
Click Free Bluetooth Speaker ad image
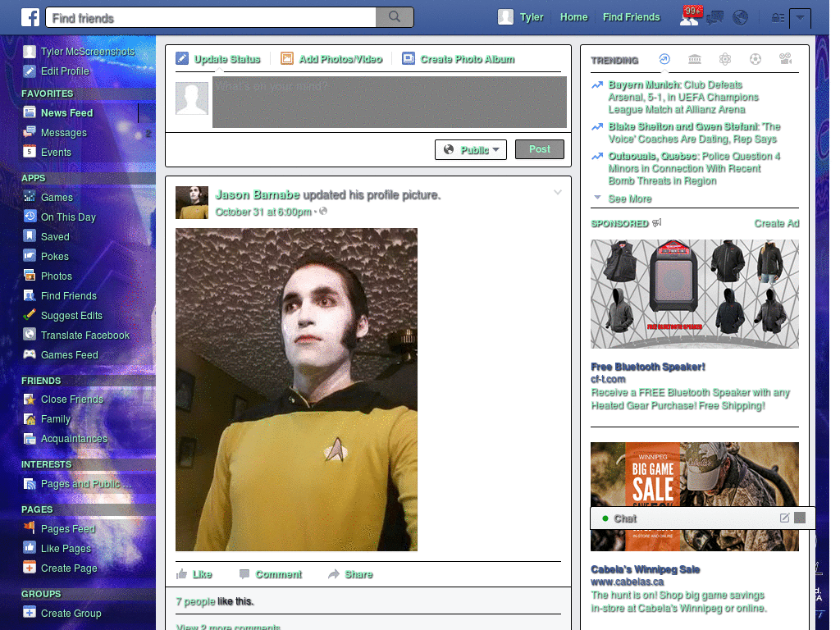click(x=694, y=294)
